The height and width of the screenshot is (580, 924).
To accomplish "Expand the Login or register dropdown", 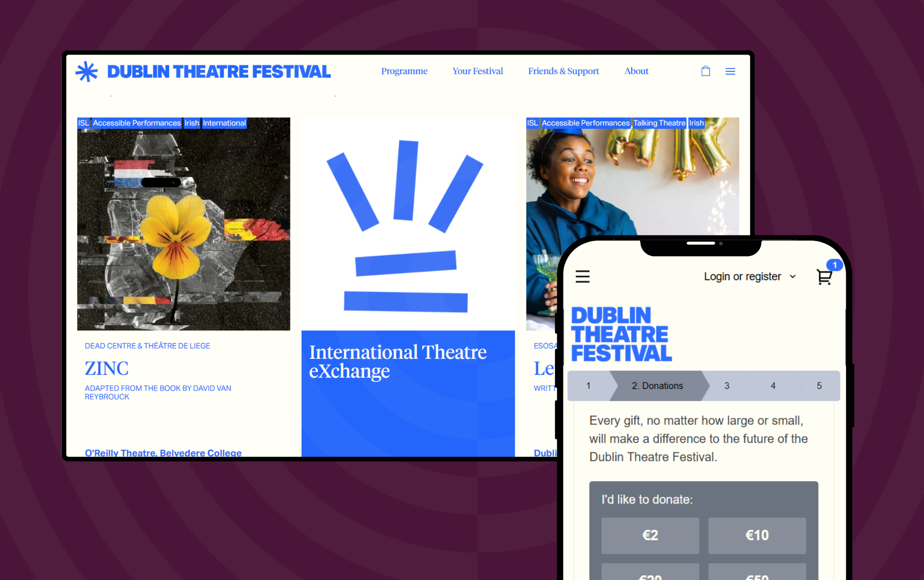I will 750,276.
